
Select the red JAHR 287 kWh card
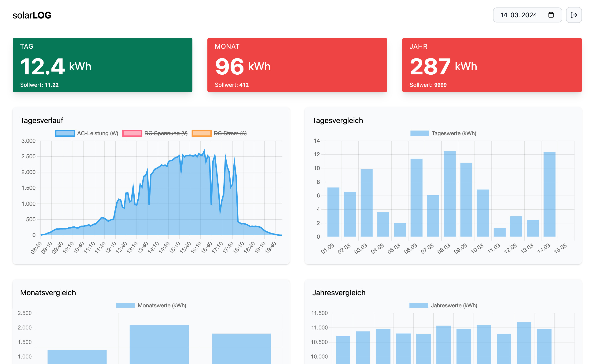tap(492, 65)
